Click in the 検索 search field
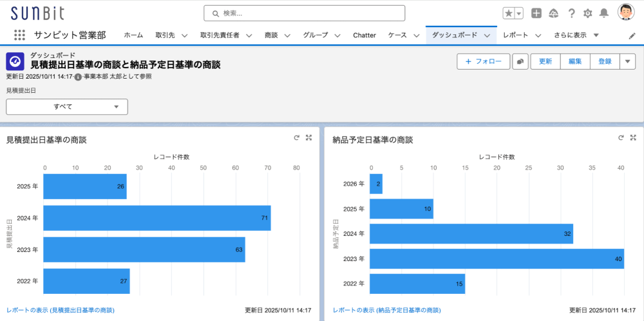This screenshot has width=644, height=321. coord(305,13)
